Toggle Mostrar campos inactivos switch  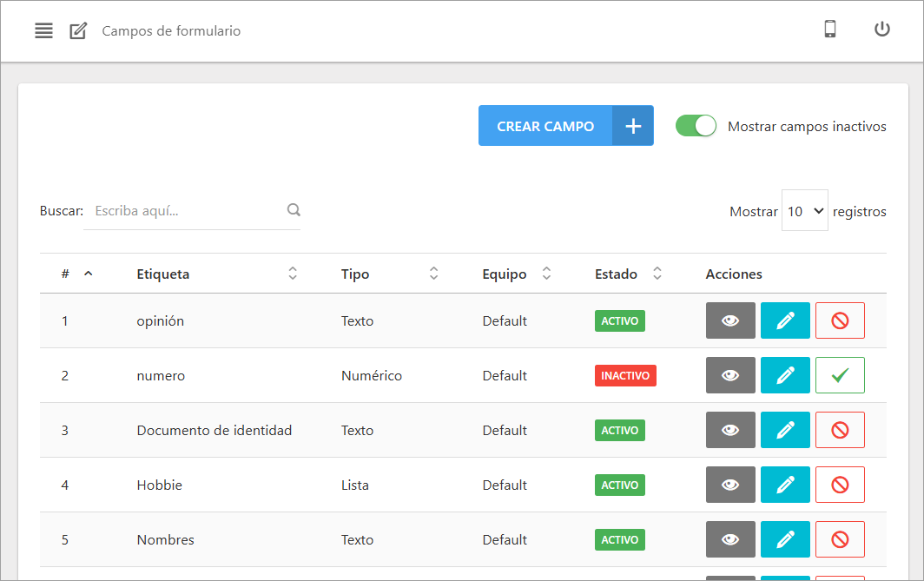696,126
